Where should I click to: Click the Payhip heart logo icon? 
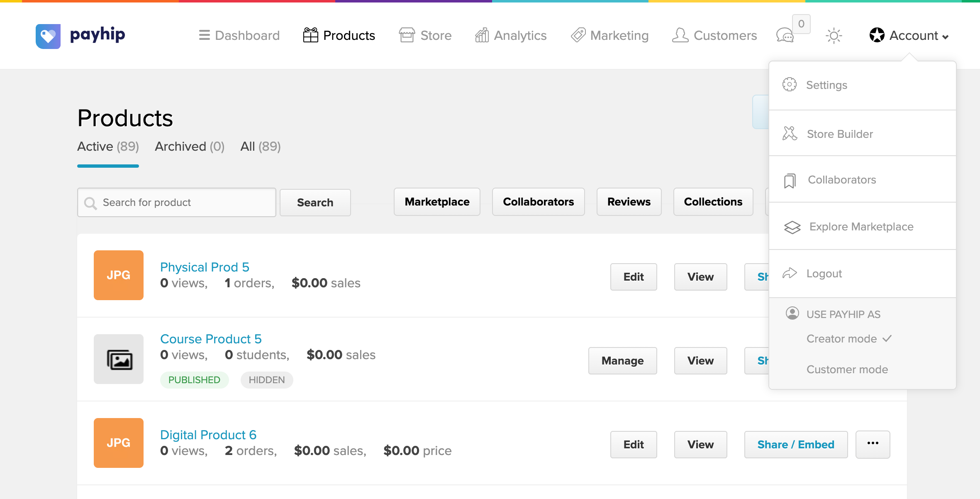click(48, 36)
